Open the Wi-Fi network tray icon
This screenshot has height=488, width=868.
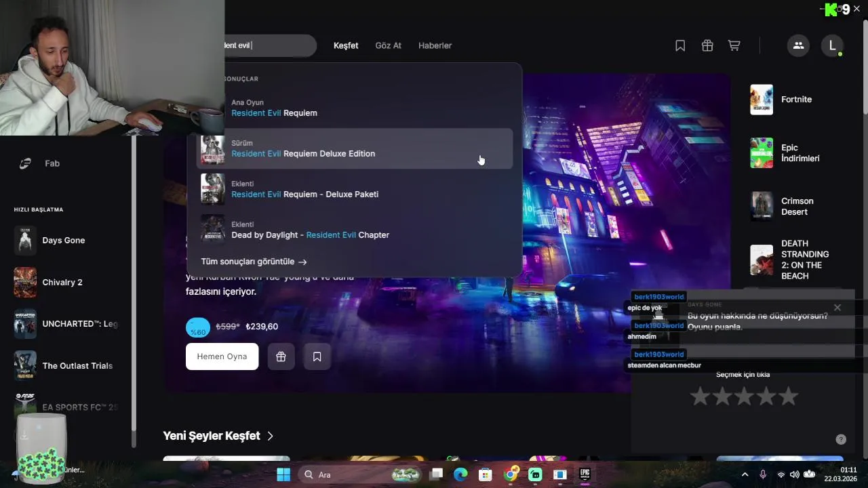781,474
